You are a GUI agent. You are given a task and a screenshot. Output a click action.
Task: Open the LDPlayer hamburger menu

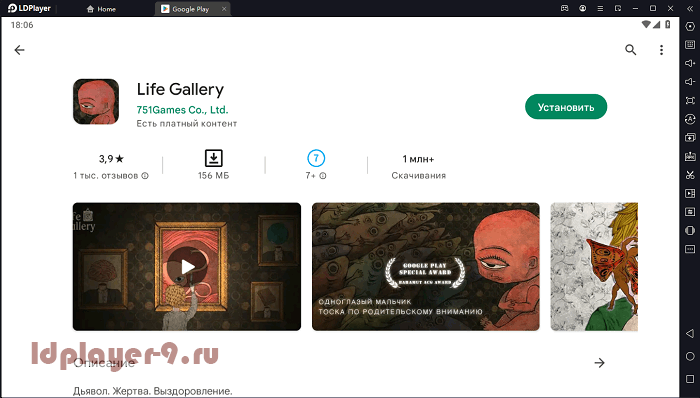point(600,8)
